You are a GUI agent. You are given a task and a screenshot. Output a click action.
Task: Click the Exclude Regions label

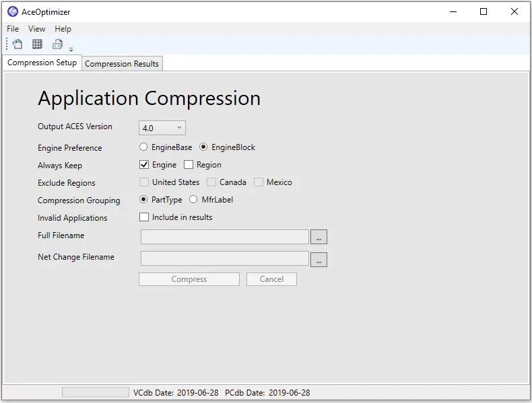point(67,183)
